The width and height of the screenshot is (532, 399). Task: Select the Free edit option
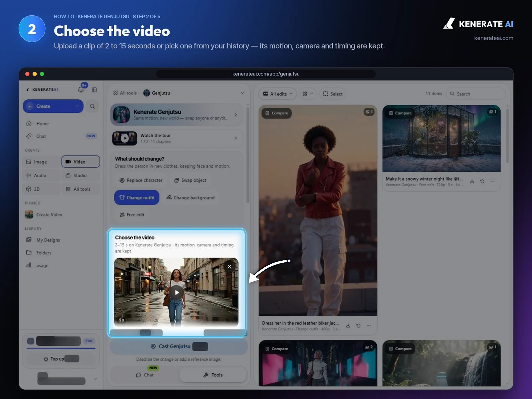[132, 215]
